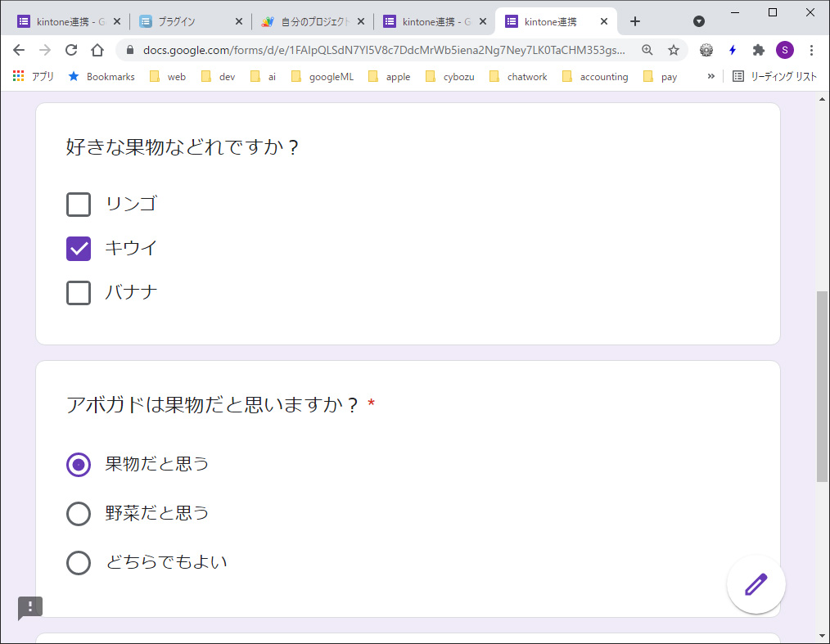Select the どちらでもよい radio option
The image size is (830, 644).
79,563
